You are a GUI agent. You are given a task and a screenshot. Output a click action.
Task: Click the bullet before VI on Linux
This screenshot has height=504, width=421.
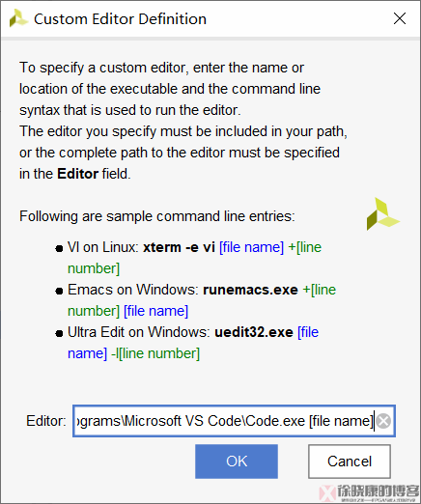tap(59, 248)
